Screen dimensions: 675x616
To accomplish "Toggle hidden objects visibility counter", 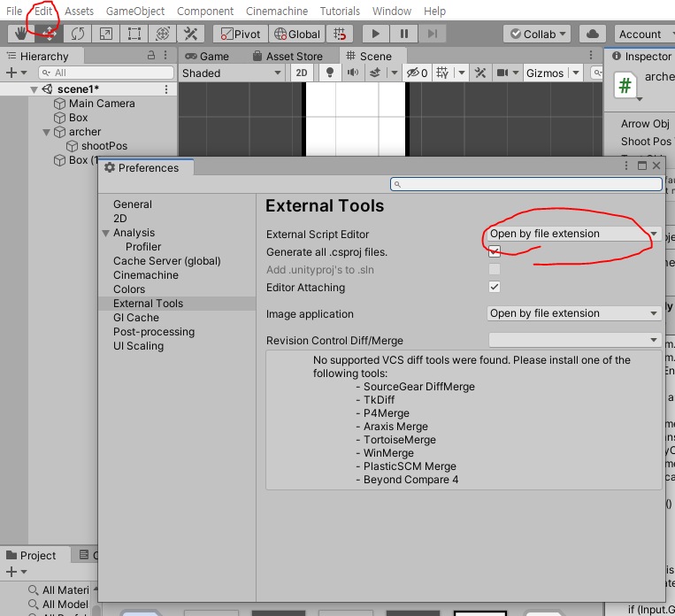I will tap(418, 73).
